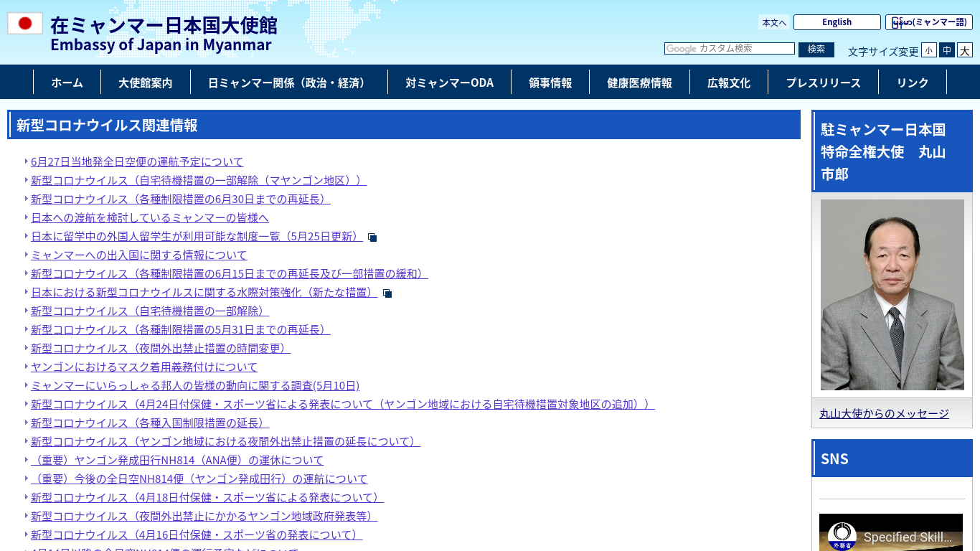Skip to main content via 本文へ
Image resolution: width=980 pixels, height=551 pixels.
coord(774,22)
